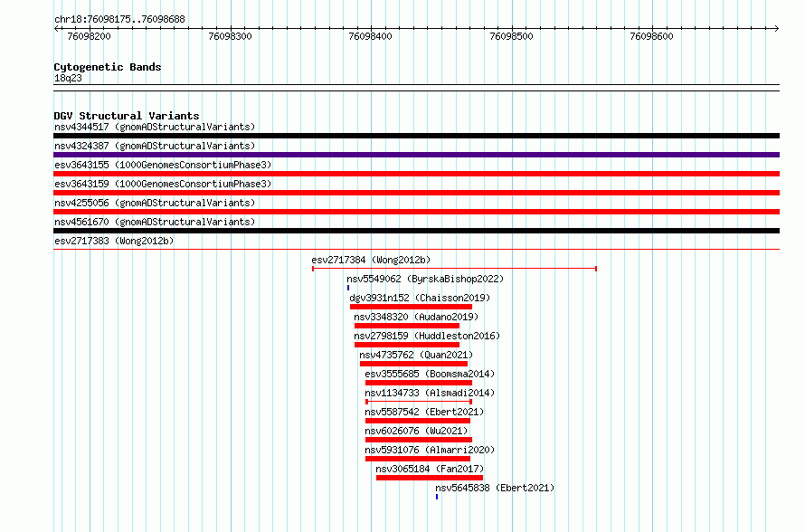Click the Cytogenetic Bands track title
Viewport: 805px width, 532px height.
[x=108, y=67]
